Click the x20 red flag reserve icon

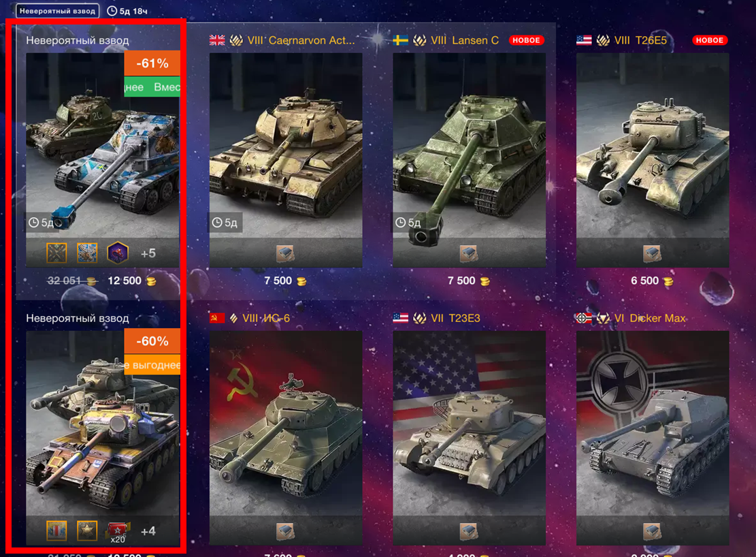tap(118, 532)
